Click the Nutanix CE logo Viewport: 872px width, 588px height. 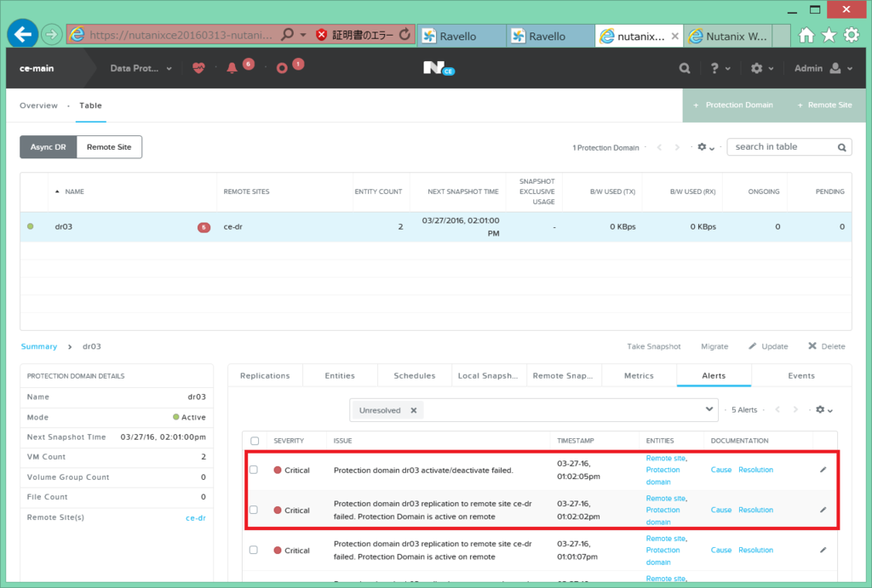439,68
